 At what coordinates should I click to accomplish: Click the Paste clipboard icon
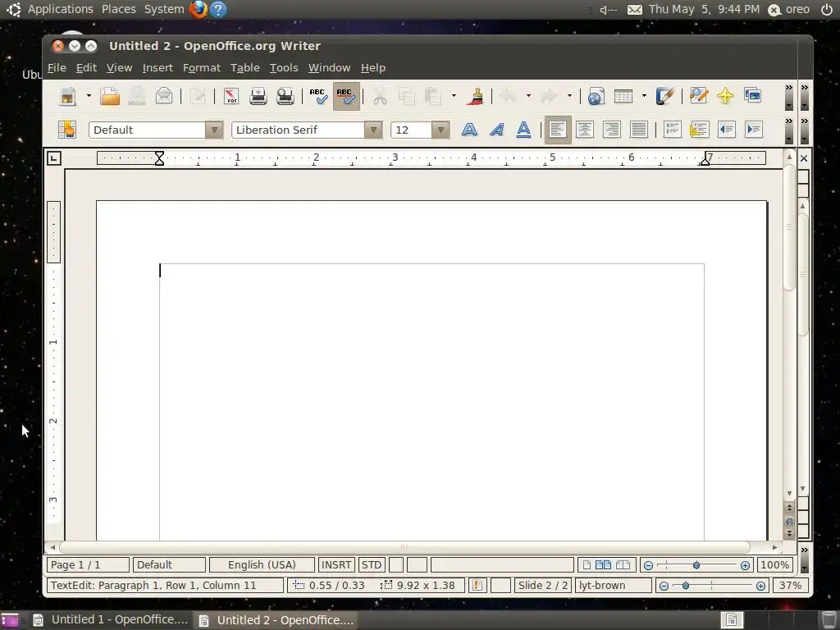point(433,97)
